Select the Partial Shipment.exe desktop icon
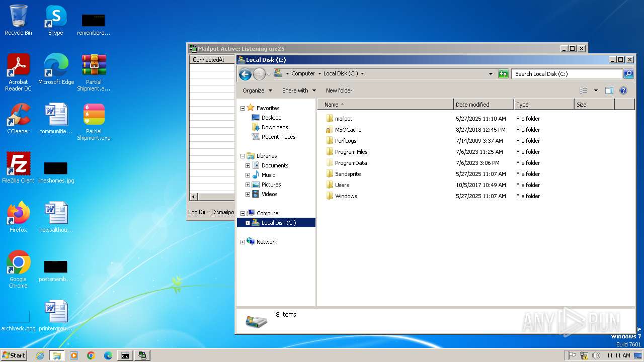644x362 pixels. point(94,122)
